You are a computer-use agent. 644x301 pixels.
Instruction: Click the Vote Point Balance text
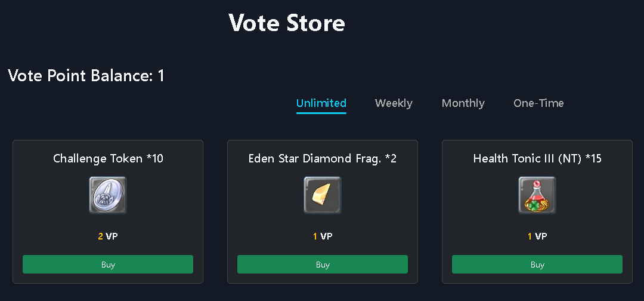click(x=86, y=76)
